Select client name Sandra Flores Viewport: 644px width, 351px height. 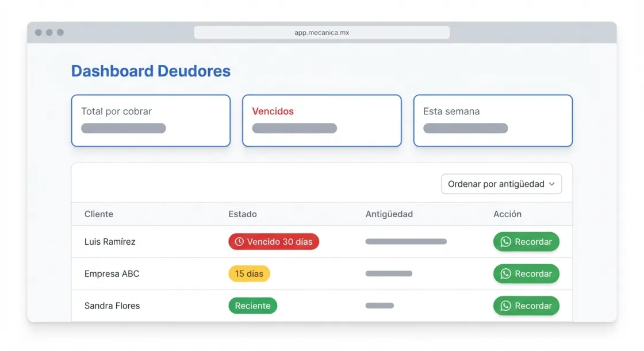pos(112,306)
